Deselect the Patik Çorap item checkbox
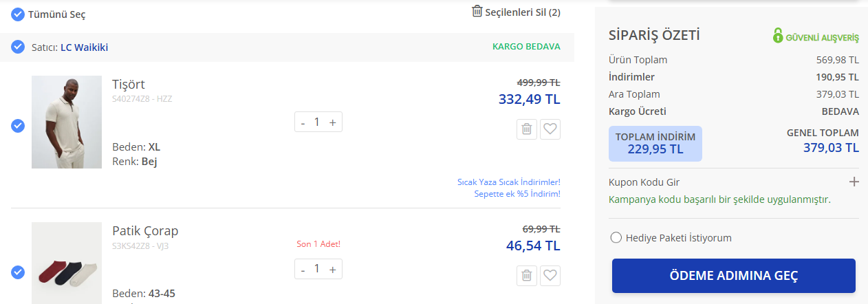Viewport: 868px width, 304px height. (18, 272)
